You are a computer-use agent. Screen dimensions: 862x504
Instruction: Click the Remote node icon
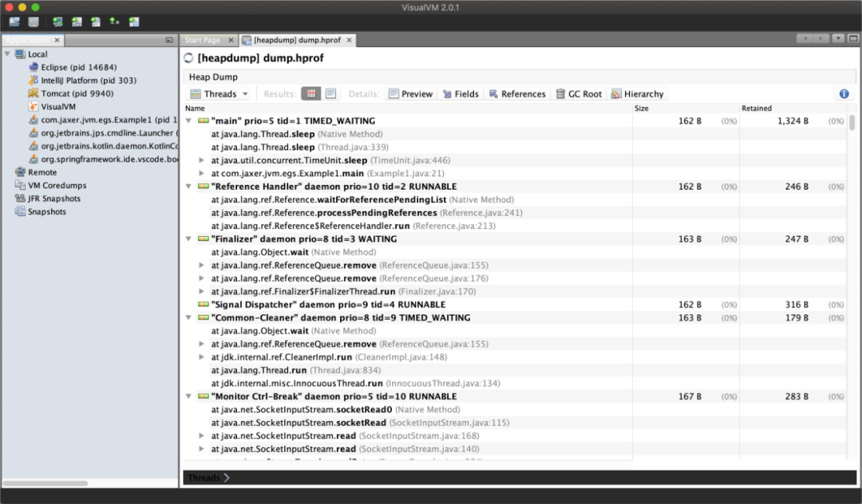point(20,171)
